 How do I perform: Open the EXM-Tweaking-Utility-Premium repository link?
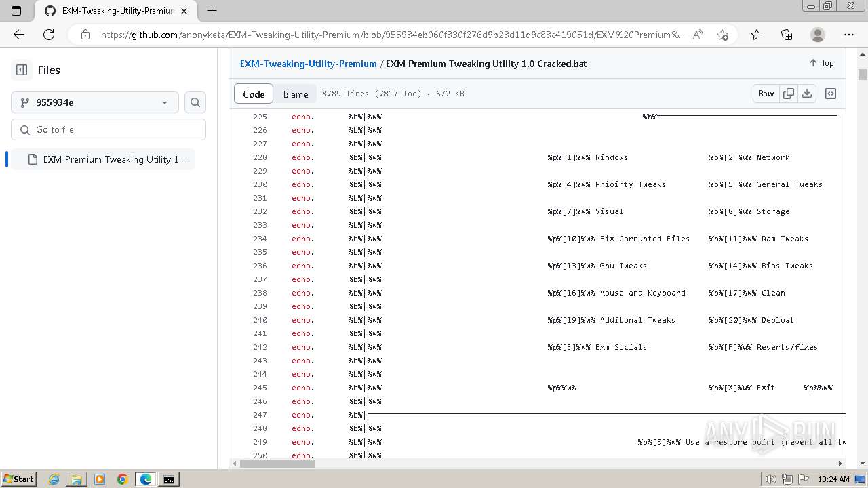point(309,64)
